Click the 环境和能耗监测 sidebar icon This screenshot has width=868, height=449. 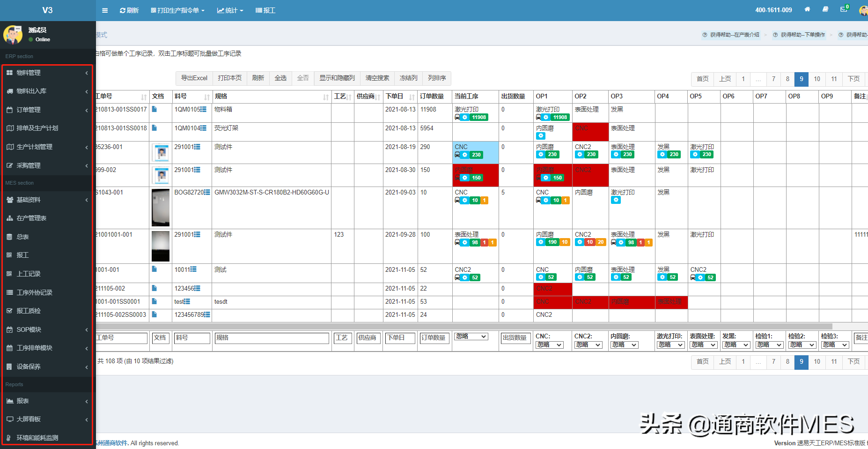9,438
